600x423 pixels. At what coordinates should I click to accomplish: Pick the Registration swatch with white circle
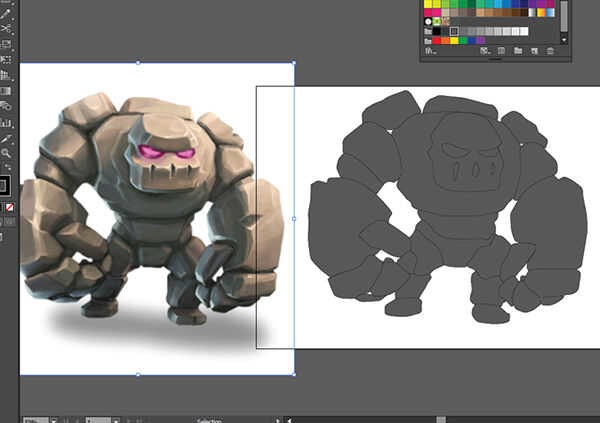[428, 21]
